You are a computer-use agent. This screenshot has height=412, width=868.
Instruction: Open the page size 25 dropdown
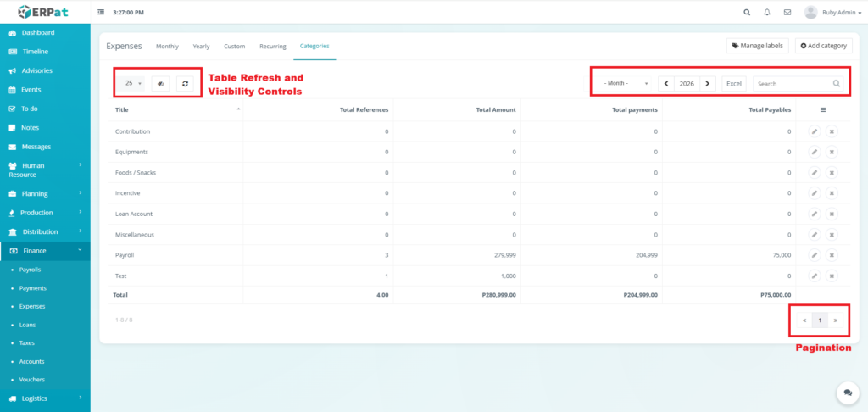coord(133,83)
